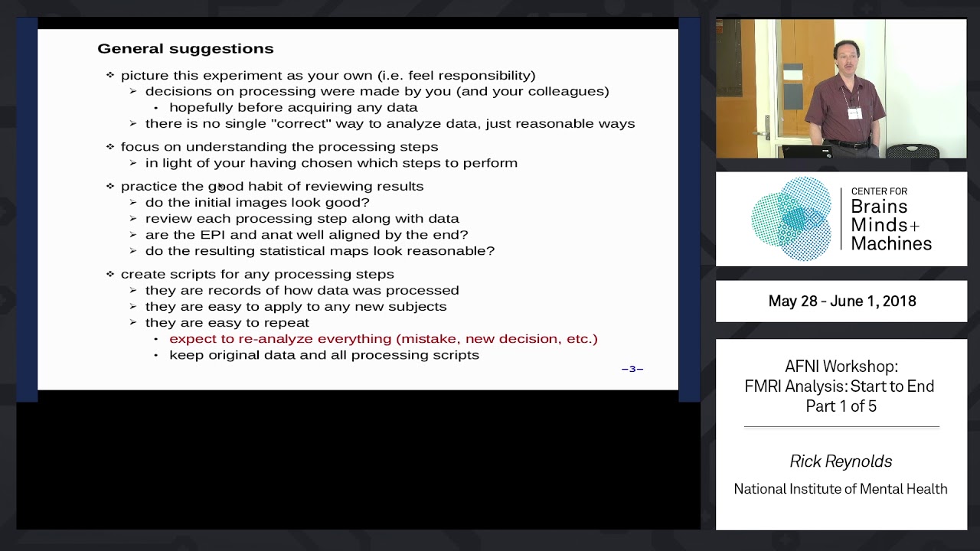This screenshot has width=980, height=551.
Task: Click 'they are records of how data was processed'
Action: pyautogui.click(x=302, y=290)
